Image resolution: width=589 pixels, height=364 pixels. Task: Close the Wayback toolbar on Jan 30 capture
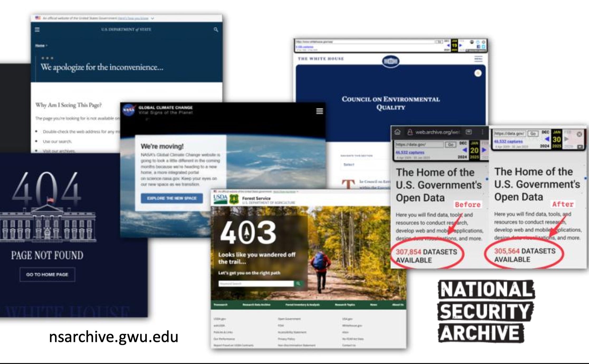(x=579, y=134)
